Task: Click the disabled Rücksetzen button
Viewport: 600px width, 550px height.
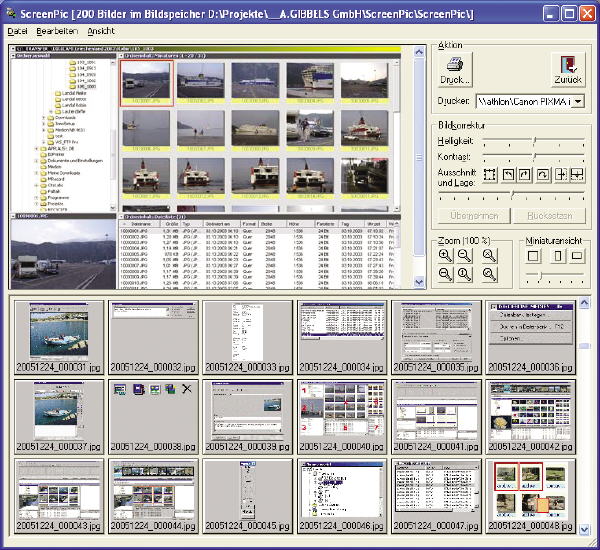Action: click(549, 216)
